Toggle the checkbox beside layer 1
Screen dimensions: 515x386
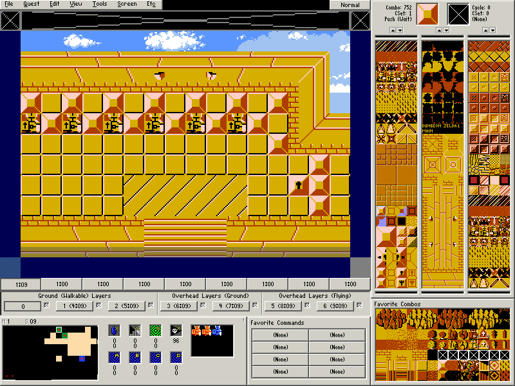98,305
